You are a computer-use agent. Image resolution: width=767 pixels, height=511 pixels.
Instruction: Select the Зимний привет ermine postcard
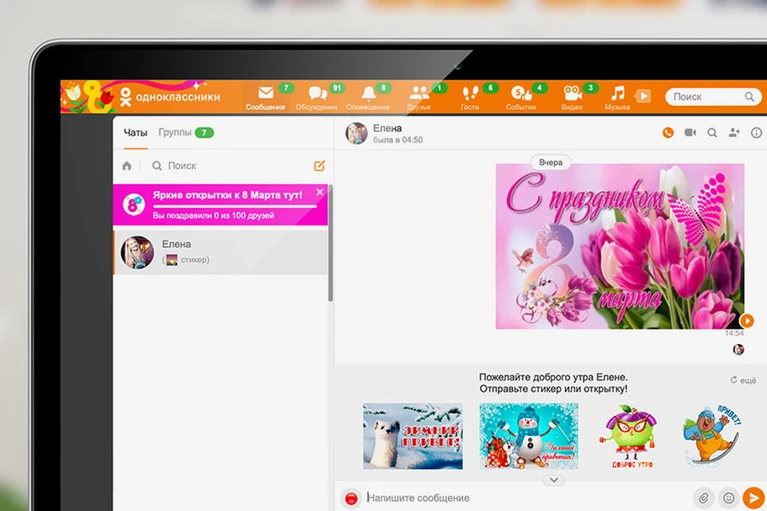(413, 436)
